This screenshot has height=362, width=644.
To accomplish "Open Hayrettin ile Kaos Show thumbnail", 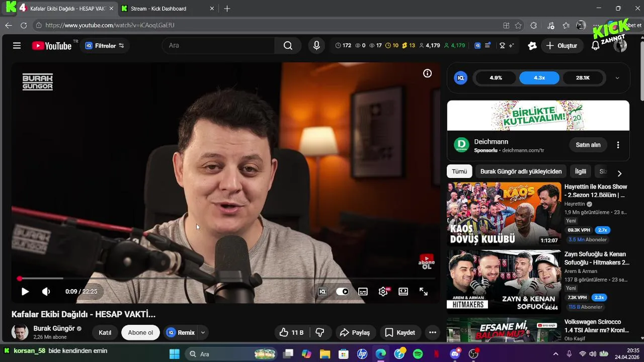I will 504,214.
